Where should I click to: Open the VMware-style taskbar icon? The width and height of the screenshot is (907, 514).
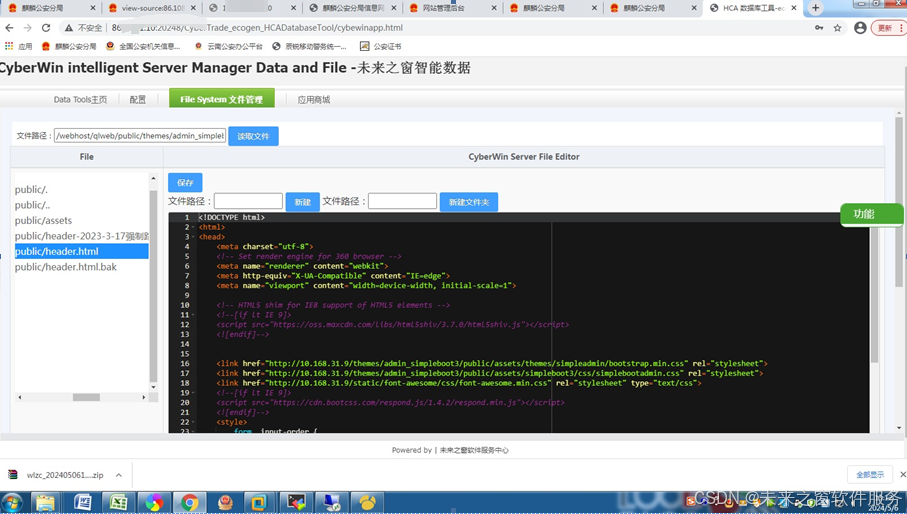pos(258,502)
